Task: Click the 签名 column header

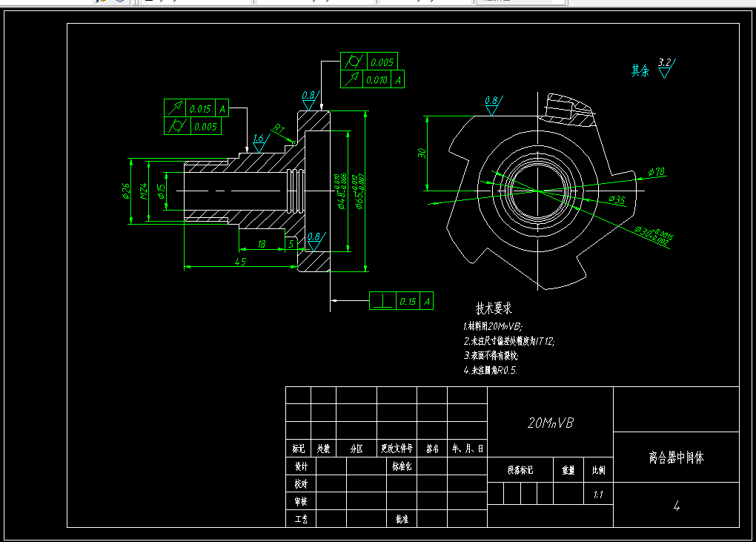Action: point(432,449)
